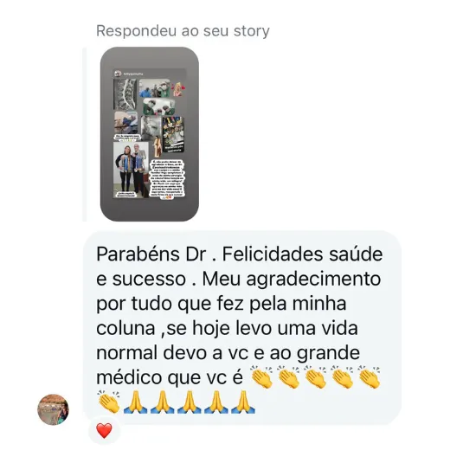The image size is (476, 476).
Task: Click photo of two people standing in story
Action: click(132, 170)
